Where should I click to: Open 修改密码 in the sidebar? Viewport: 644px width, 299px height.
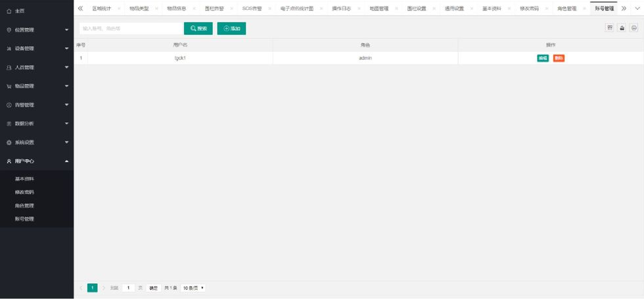pos(24,192)
